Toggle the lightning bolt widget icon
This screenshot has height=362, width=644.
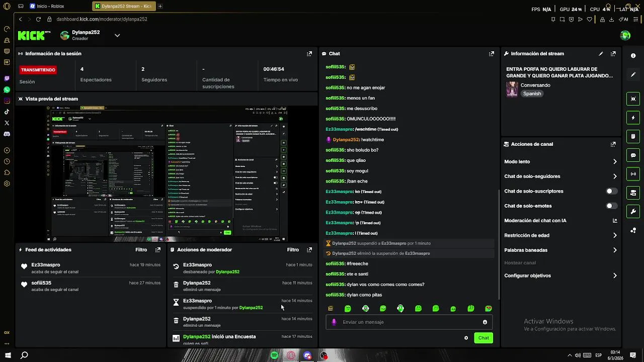click(633, 118)
